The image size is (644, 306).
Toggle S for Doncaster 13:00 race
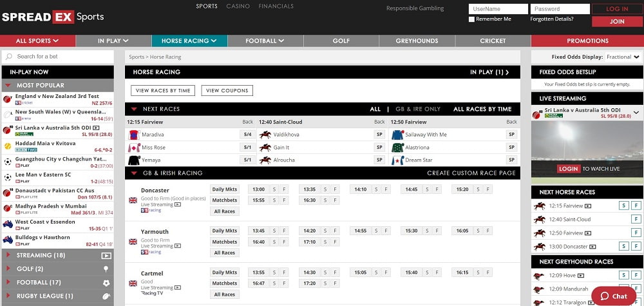pos(274,189)
